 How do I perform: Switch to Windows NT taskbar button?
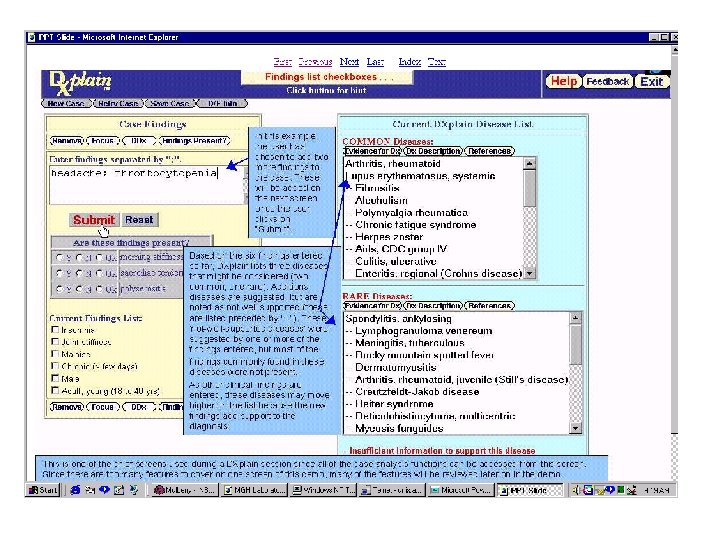tap(323, 490)
